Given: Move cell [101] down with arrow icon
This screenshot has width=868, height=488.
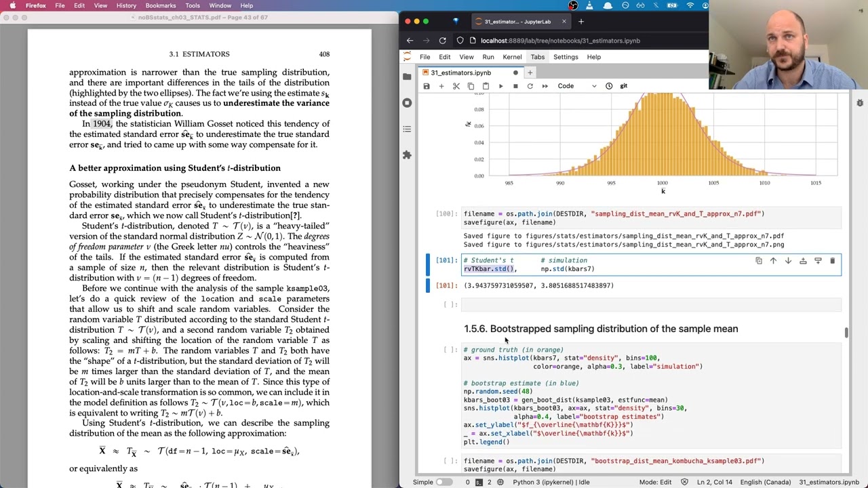Looking at the screenshot, I should tap(788, 261).
